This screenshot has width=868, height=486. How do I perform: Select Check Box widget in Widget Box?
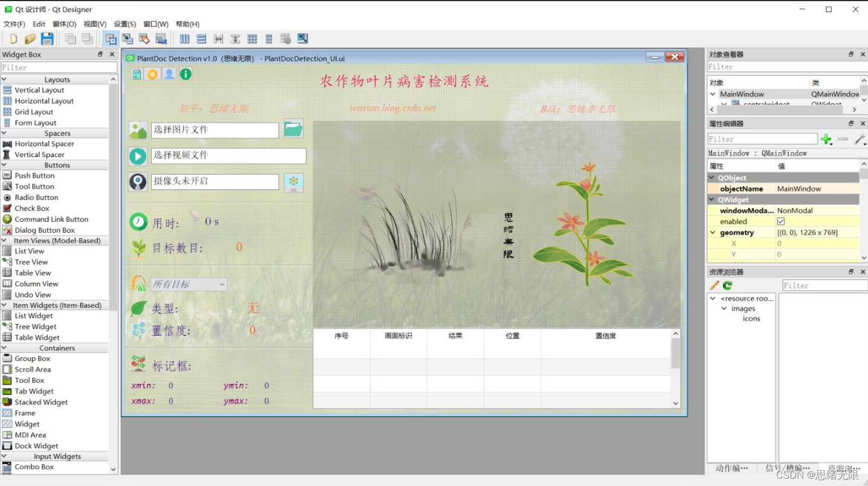pyautogui.click(x=32, y=208)
